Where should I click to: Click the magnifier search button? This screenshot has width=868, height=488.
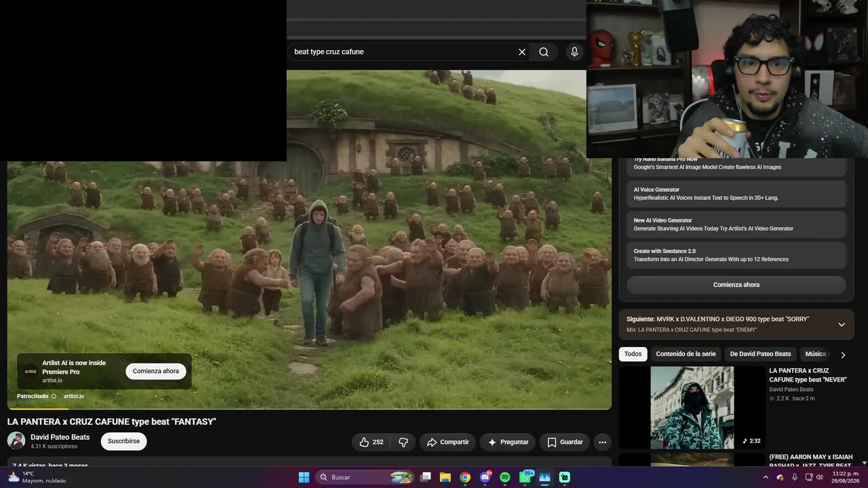(544, 52)
